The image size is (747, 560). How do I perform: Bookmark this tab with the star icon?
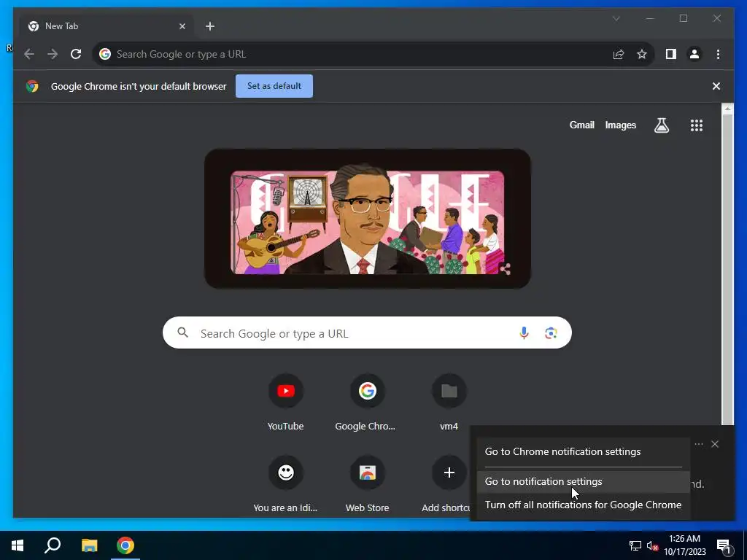642,54
